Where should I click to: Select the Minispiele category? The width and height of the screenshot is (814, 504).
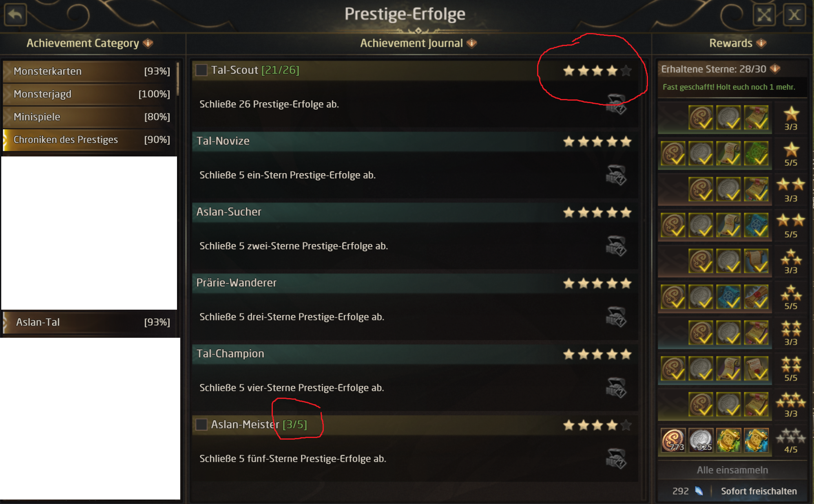(90, 117)
